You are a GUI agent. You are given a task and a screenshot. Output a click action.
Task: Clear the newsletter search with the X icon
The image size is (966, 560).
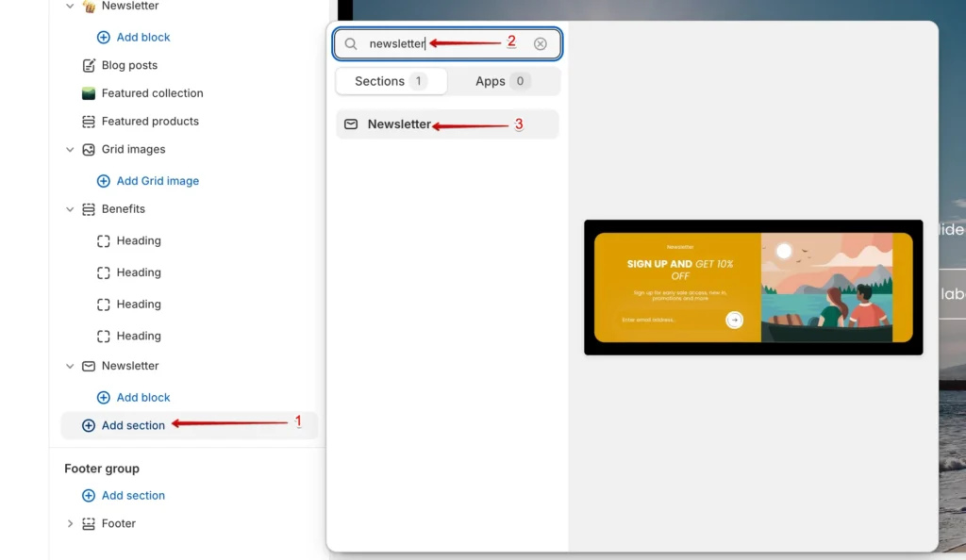[541, 43]
